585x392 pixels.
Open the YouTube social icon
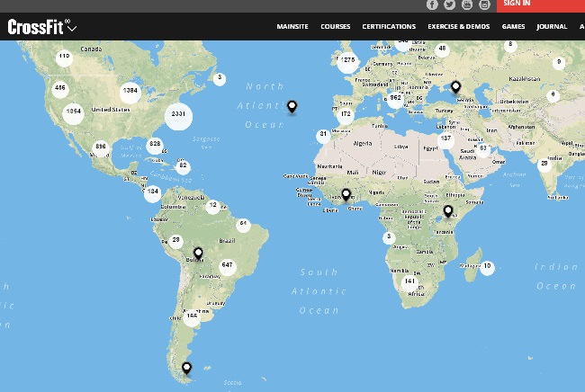point(467,4)
